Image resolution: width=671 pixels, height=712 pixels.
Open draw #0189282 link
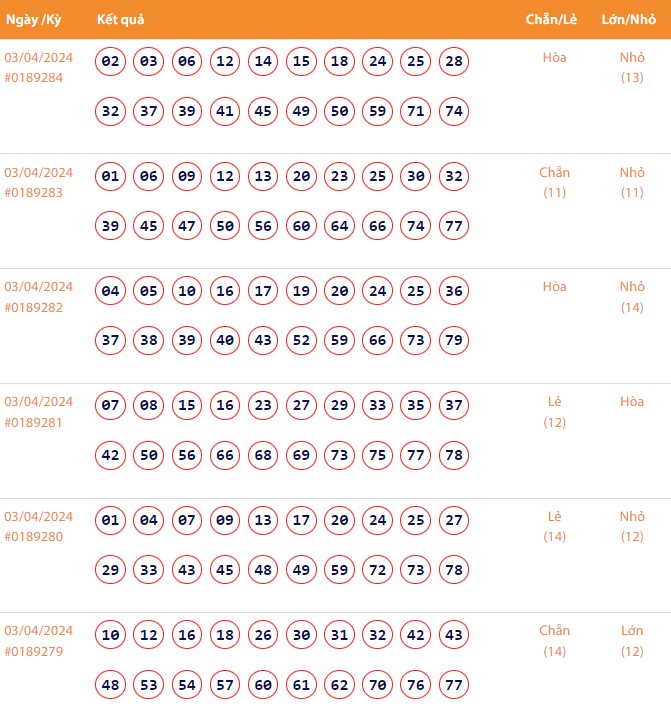(x=33, y=307)
